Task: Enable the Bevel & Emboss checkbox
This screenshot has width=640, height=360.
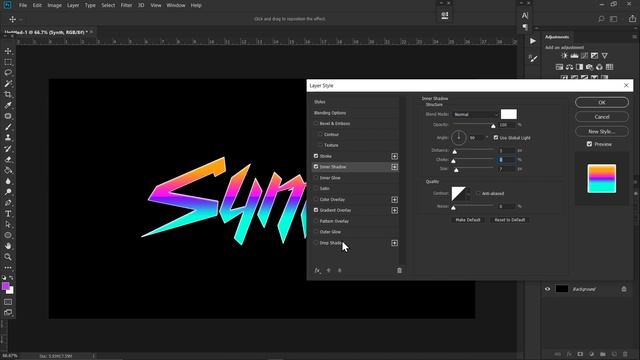Action: [x=316, y=123]
